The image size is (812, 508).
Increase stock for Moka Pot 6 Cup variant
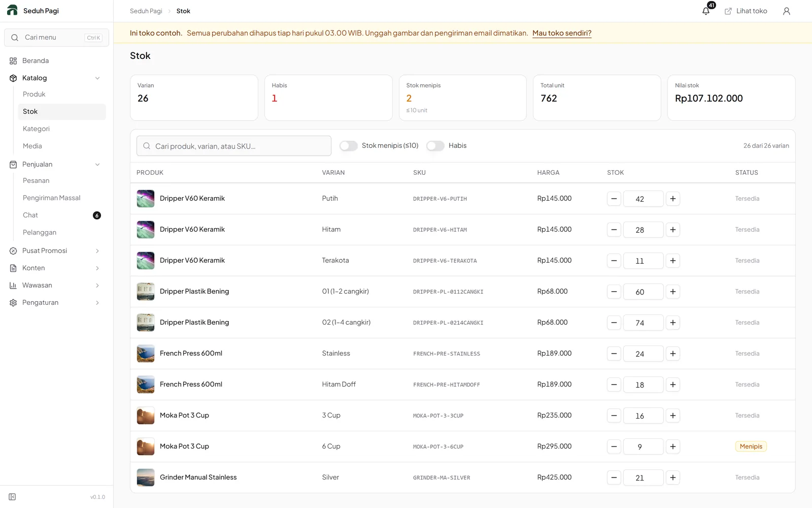pyautogui.click(x=673, y=447)
